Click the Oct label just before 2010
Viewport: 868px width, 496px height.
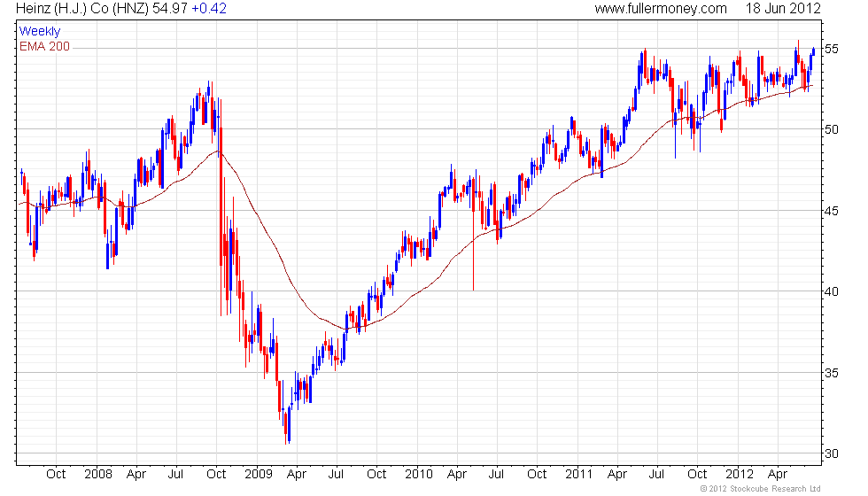(376, 475)
